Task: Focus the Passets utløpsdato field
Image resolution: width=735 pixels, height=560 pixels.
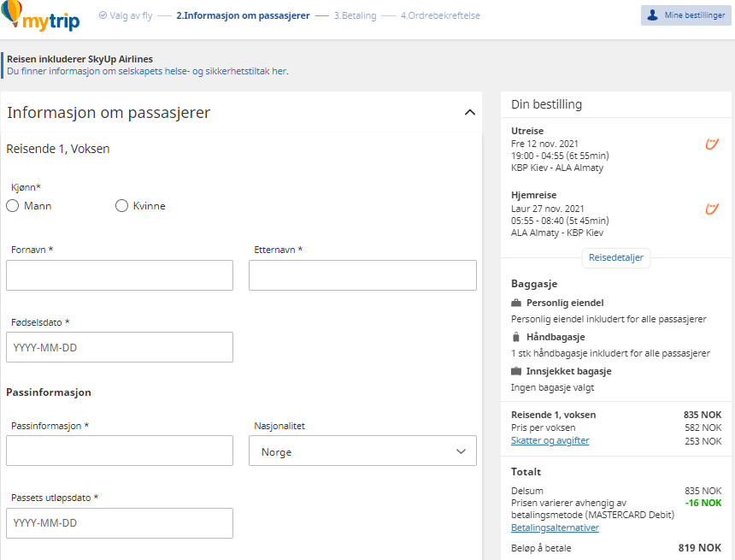Action: (120, 523)
